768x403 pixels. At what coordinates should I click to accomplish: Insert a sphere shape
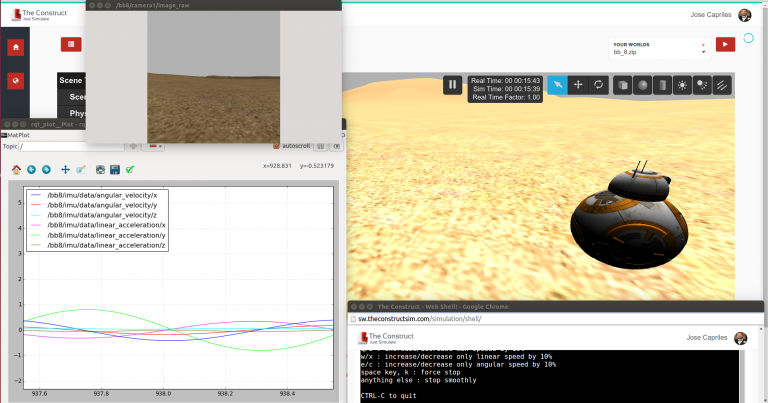tap(642, 86)
